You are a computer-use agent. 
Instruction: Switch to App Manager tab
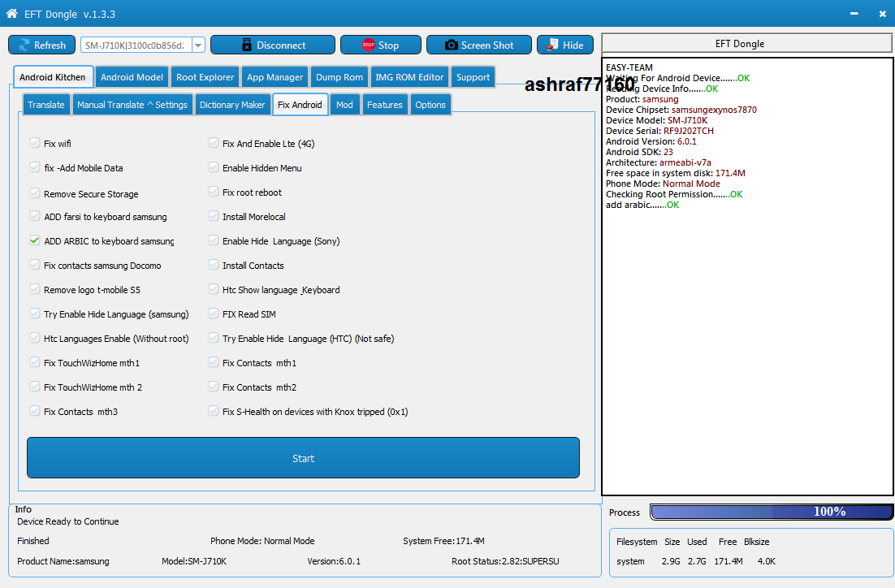pos(275,77)
